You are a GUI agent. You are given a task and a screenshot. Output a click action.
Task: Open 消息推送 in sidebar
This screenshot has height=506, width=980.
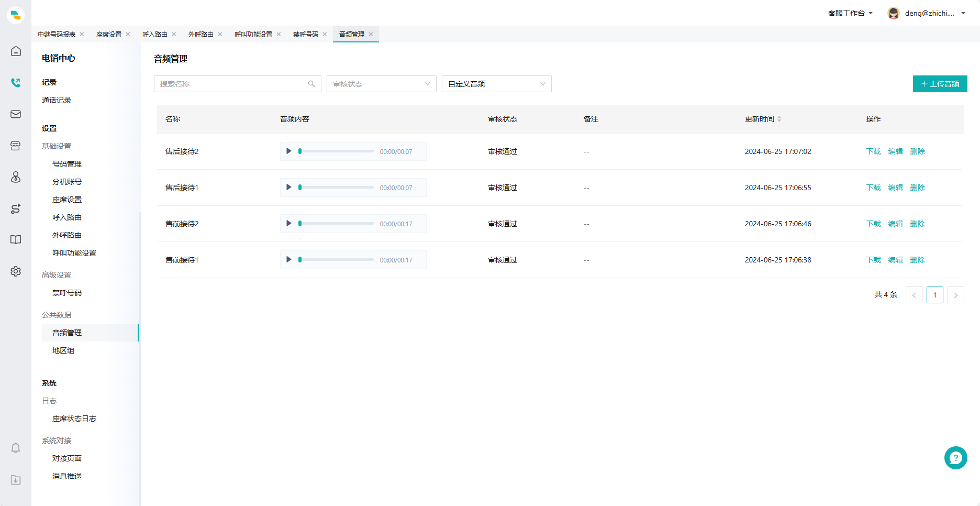tap(67, 476)
